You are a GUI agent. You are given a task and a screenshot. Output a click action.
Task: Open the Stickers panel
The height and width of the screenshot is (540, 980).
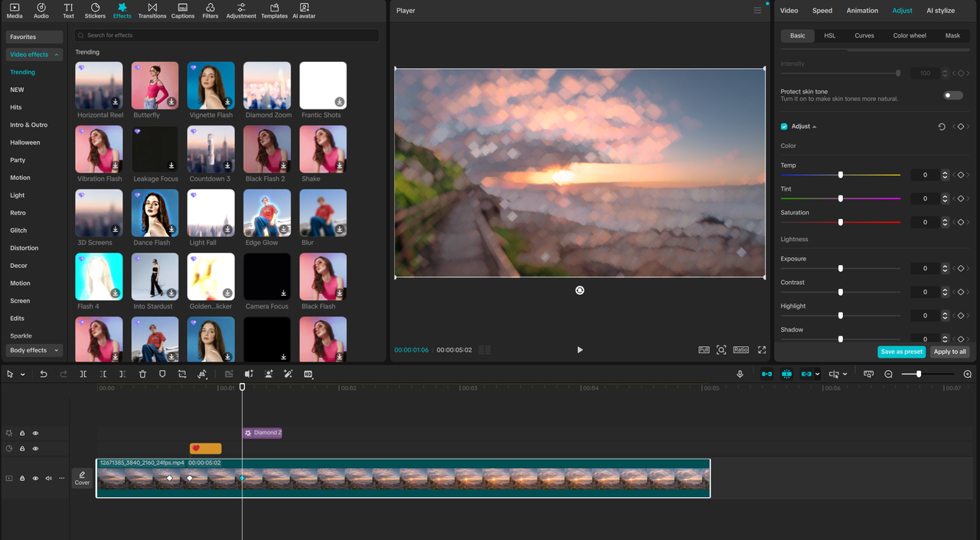pyautogui.click(x=95, y=10)
